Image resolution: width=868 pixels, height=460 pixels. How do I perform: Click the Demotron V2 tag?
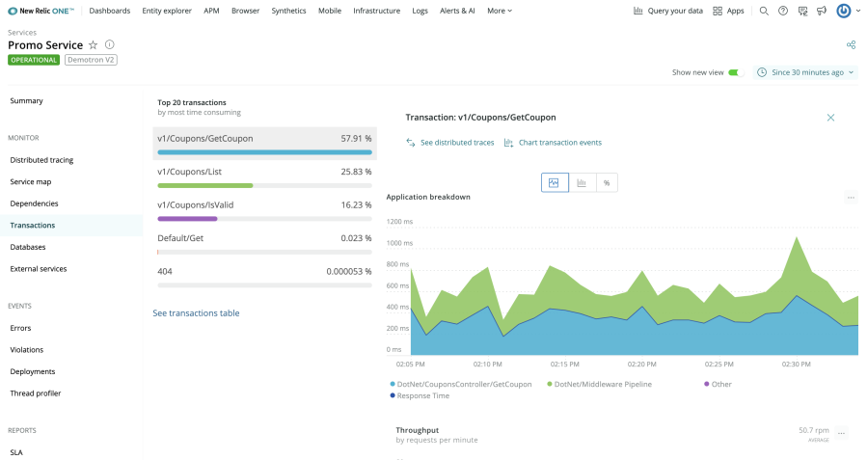click(x=91, y=60)
